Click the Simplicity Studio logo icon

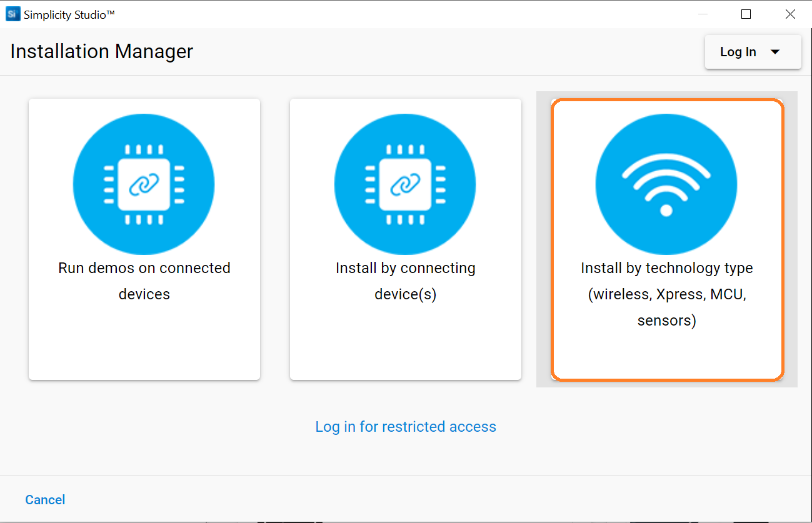(x=12, y=12)
